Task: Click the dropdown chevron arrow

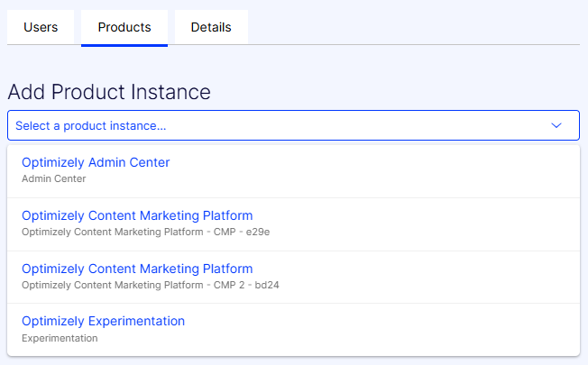Action: [x=556, y=125]
